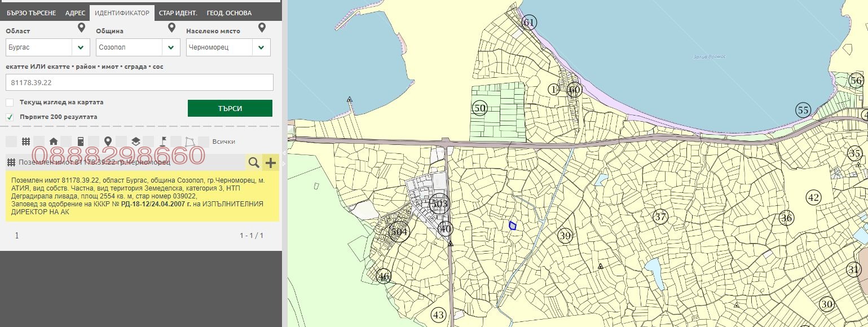Click the identifier field containing 81178.39.22
This screenshot has width=868, height=327.
point(139,82)
